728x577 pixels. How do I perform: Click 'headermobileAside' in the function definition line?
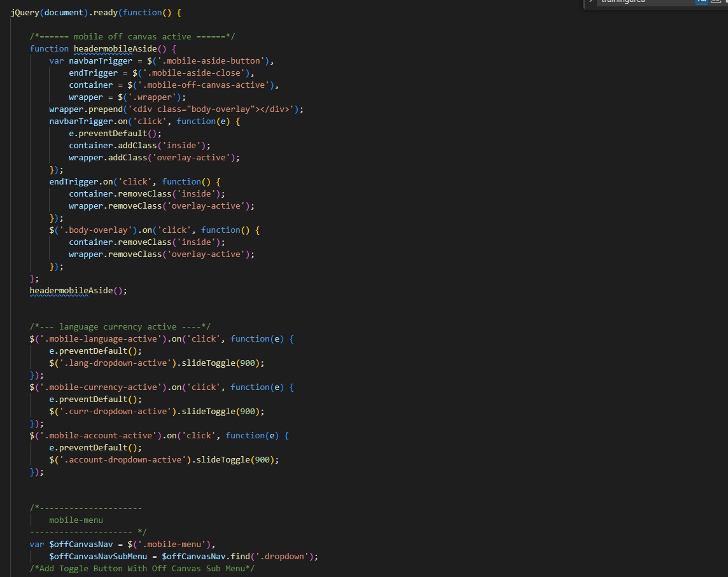[115, 49]
